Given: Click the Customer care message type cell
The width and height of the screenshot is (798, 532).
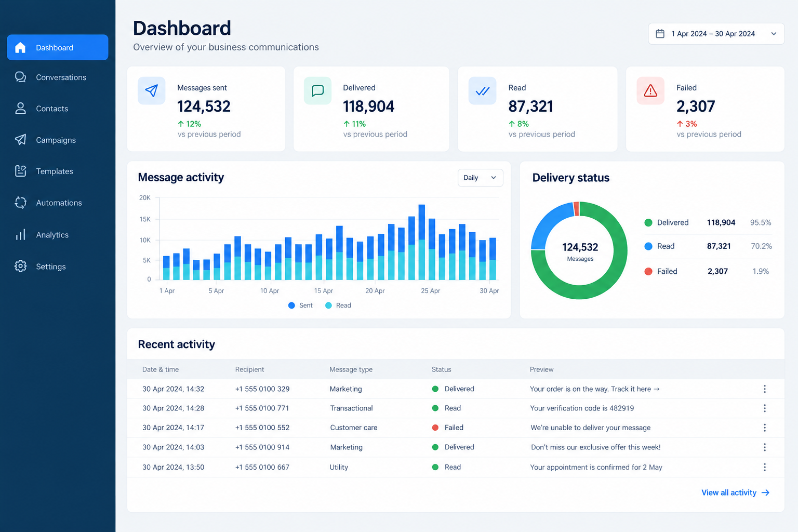Looking at the screenshot, I should click(353, 428).
